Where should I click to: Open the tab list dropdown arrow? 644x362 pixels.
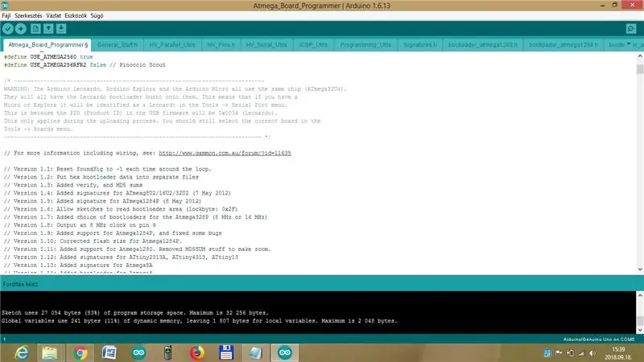point(629,44)
